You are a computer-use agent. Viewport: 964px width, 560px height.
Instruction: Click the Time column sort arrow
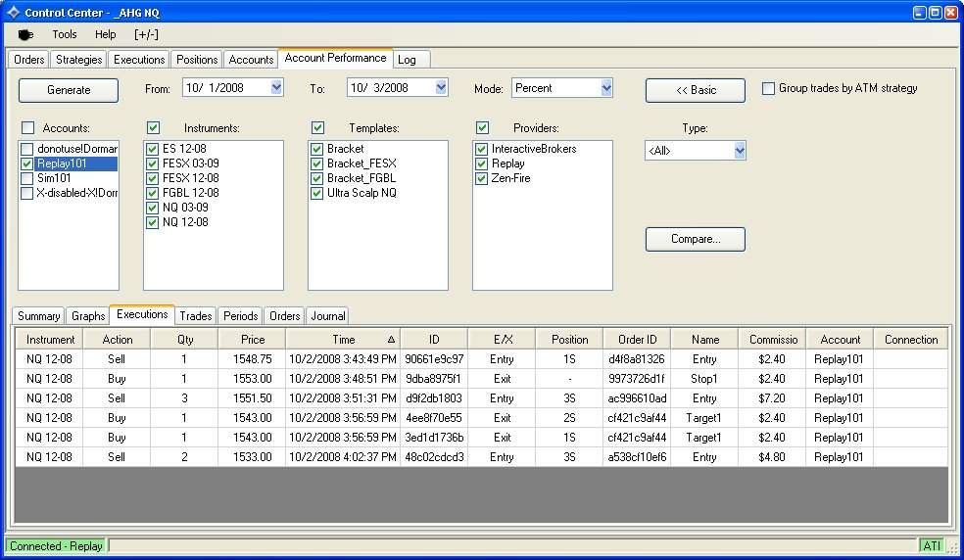(x=391, y=340)
